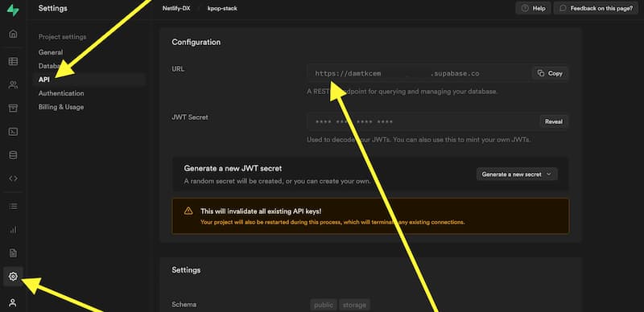This screenshot has width=644, height=312.
Task: Open the API code brackets icon
Action: pyautogui.click(x=13, y=179)
